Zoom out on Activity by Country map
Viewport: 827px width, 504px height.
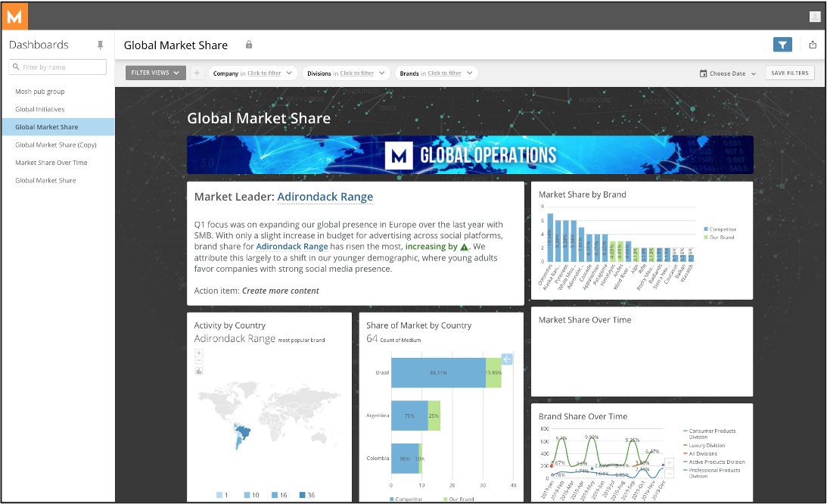tap(199, 360)
